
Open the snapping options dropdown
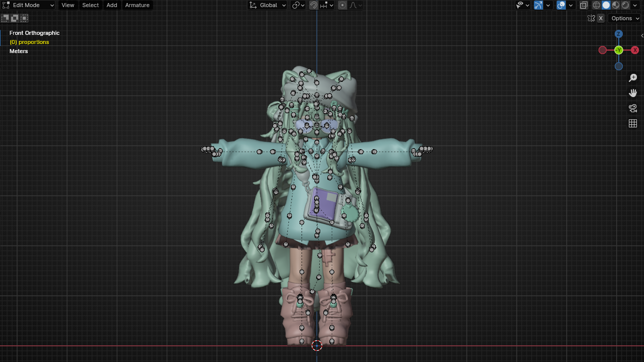click(x=327, y=5)
